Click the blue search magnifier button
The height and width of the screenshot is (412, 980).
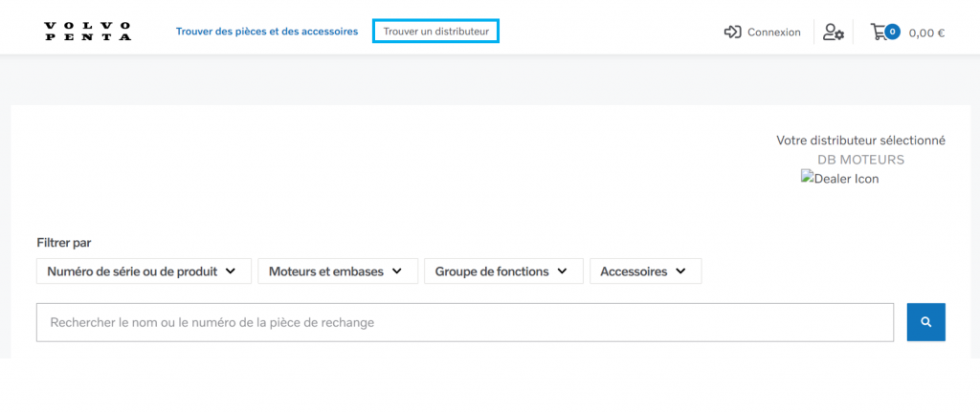[x=926, y=322]
